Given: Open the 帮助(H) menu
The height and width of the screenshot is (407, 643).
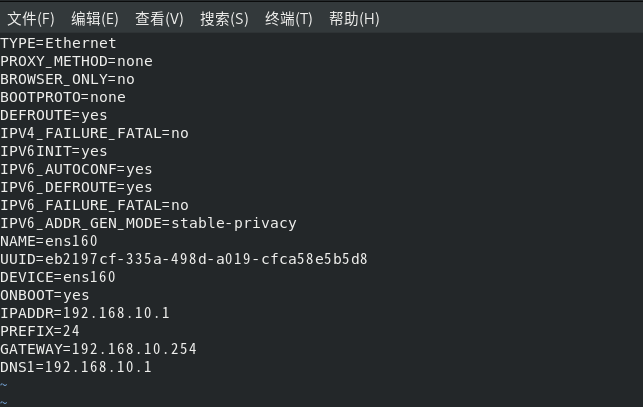Looking at the screenshot, I should 354,19.
